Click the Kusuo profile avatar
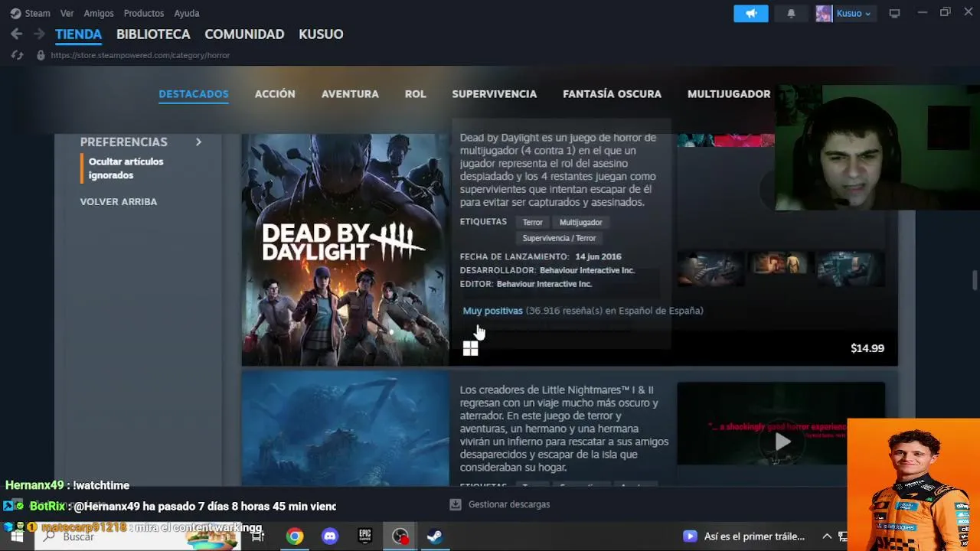 (x=824, y=13)
